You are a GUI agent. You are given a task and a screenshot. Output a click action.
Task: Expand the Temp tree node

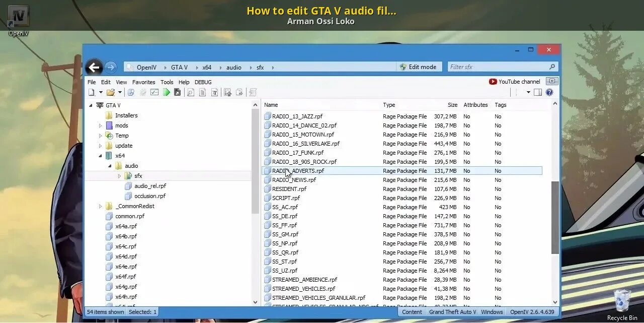pos(100,136)
